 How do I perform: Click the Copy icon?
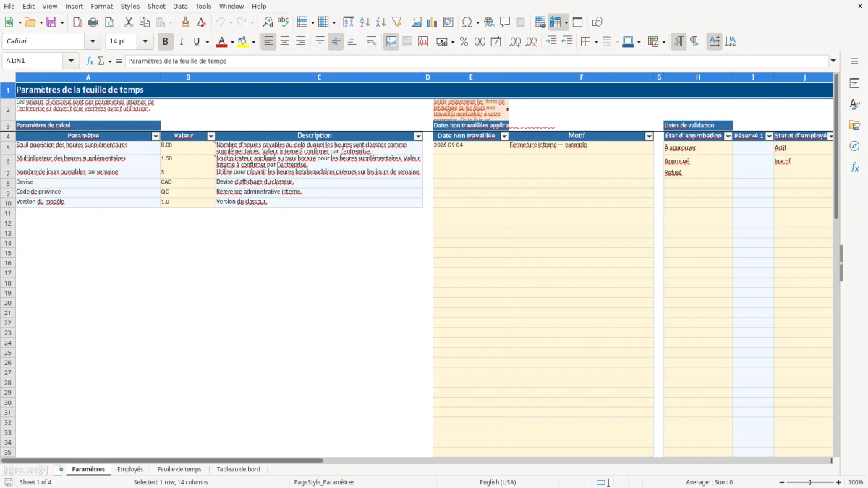point(145,22)
